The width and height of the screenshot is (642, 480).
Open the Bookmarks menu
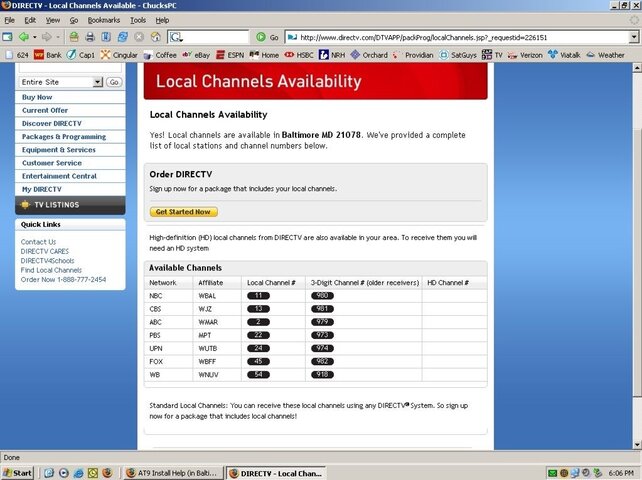104,20
